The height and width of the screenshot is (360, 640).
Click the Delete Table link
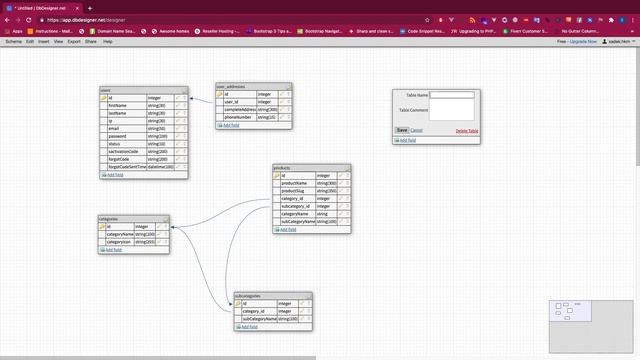click(x=467, y=131)
